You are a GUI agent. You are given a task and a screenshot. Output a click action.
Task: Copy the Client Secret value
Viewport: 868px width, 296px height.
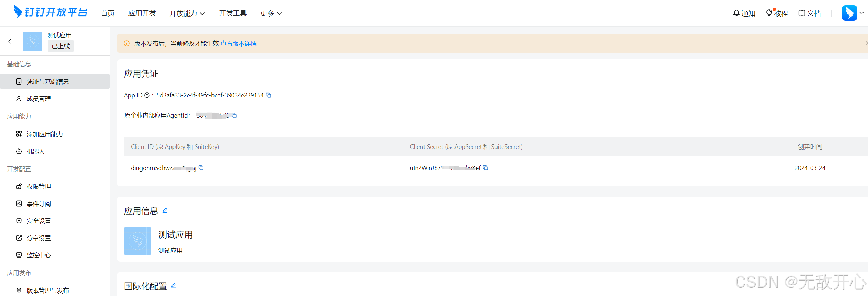click(x=485, y=168)
